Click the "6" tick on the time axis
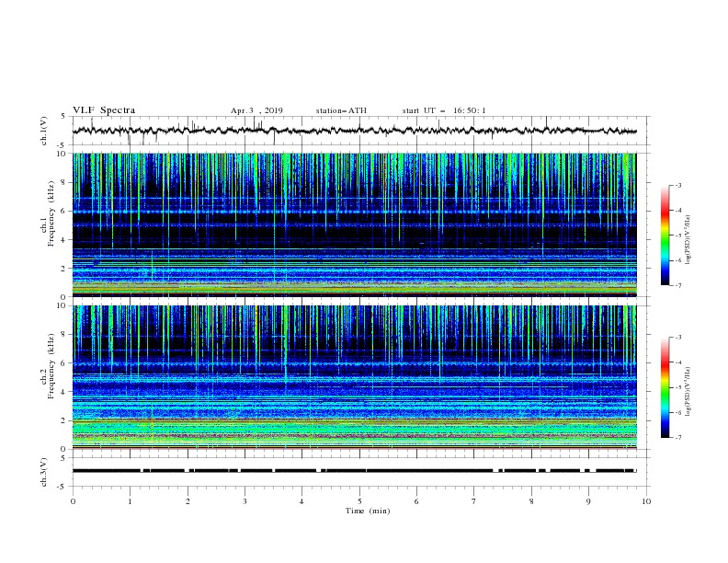 (x=416, y=501)
